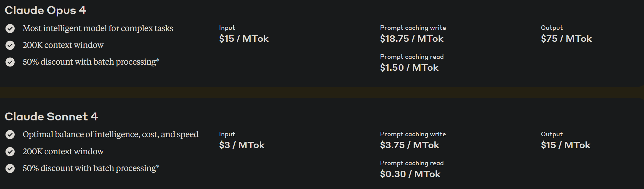Viewport: 644px width, 189px height.
Task: Click the Claude Opus 4 heading
Action: pos(45,10)
